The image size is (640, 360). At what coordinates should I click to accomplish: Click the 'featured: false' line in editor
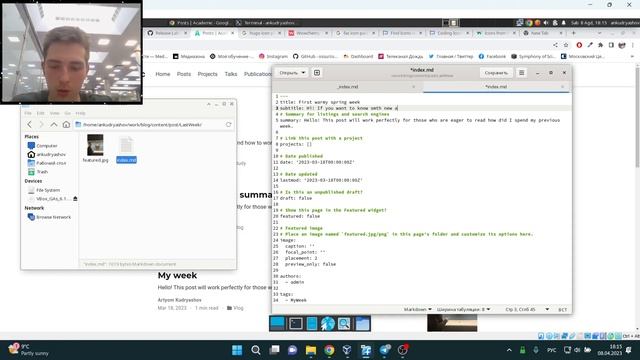point(300,216)
